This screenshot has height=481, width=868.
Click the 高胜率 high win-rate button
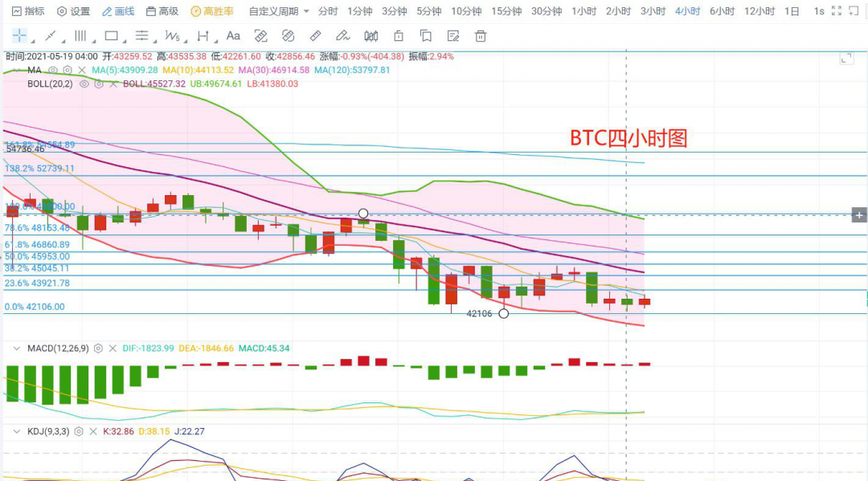tap(212, 11)
